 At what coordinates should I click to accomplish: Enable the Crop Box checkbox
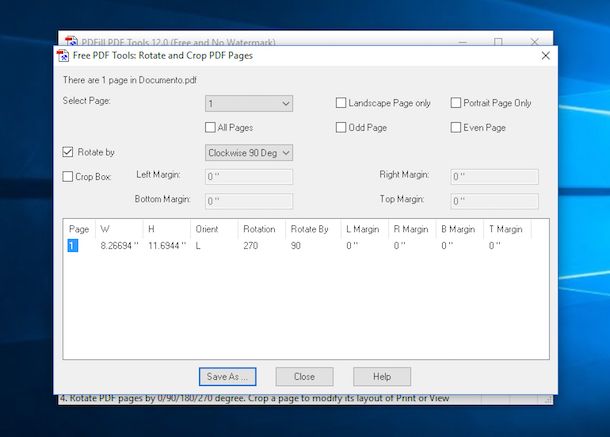pos(68,176)
